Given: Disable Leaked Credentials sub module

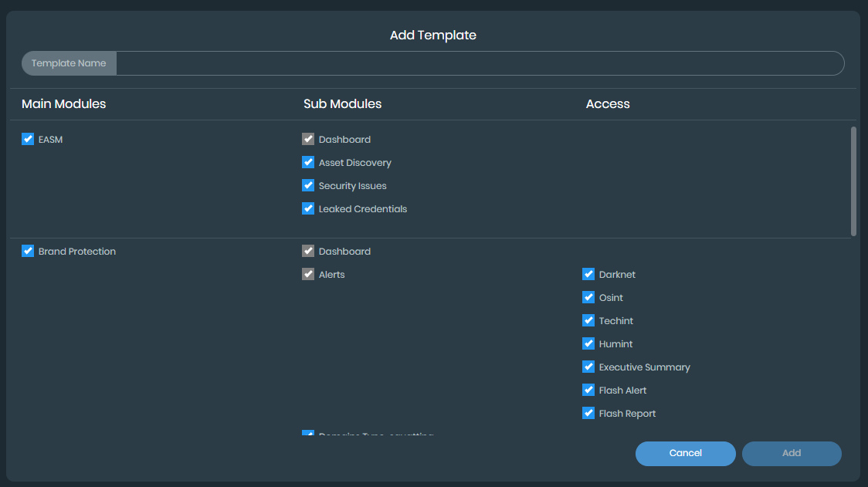Looking at the screenshot, I should [x=308, y=209].
